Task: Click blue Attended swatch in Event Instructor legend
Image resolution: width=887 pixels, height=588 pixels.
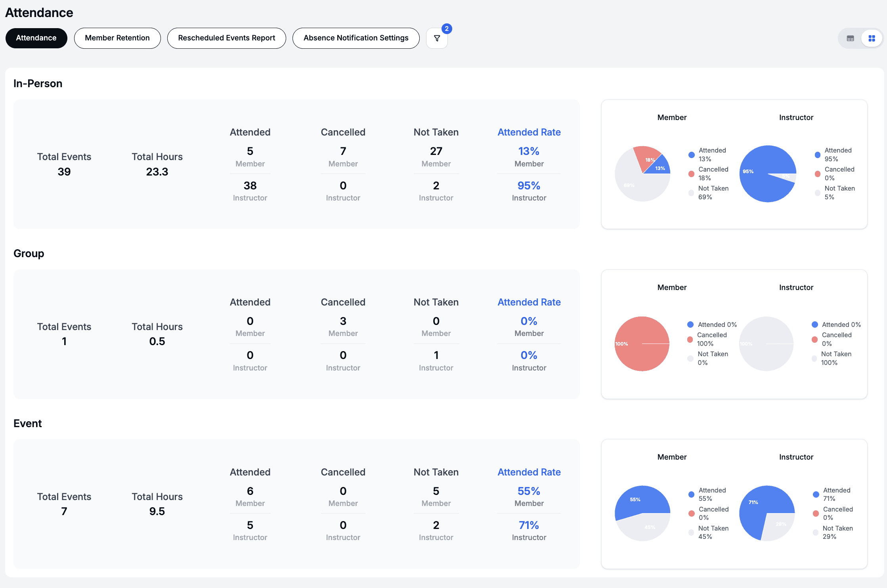Action: pyautogui.click(x=816, y=494)
